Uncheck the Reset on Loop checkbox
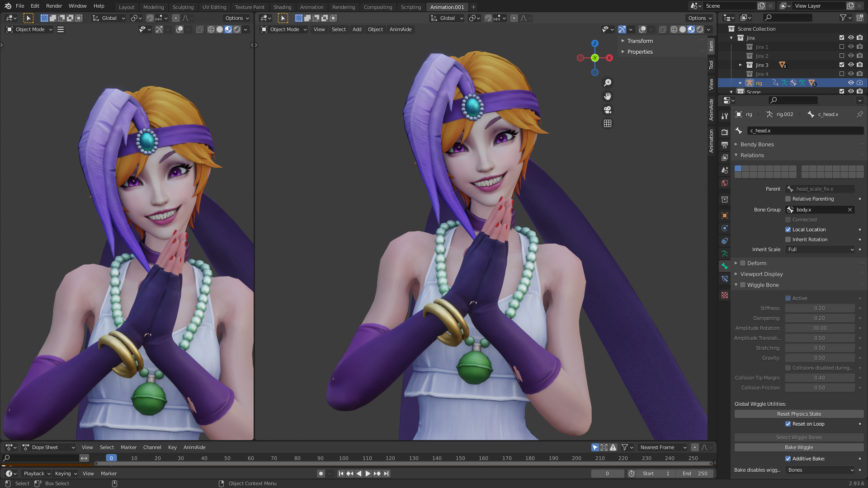The width and height of the screenshot is (868, 488). (x=788, y=424)
